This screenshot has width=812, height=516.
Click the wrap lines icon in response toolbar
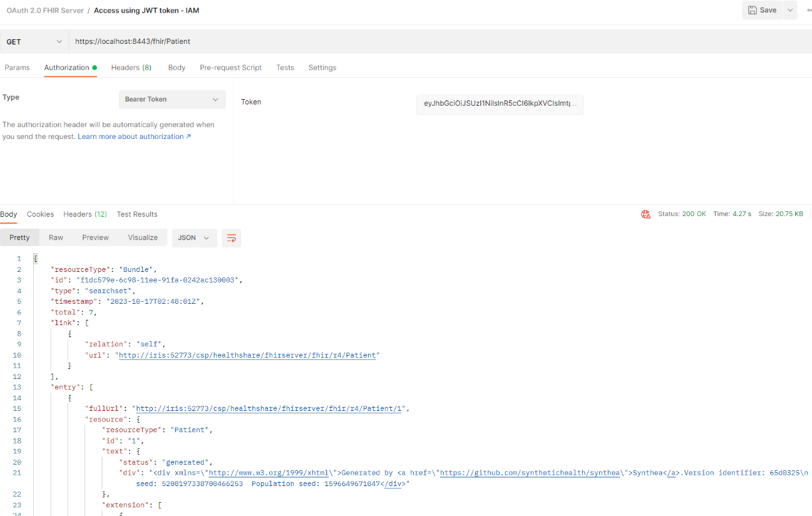pyautogui.click(x=231, y=238)
